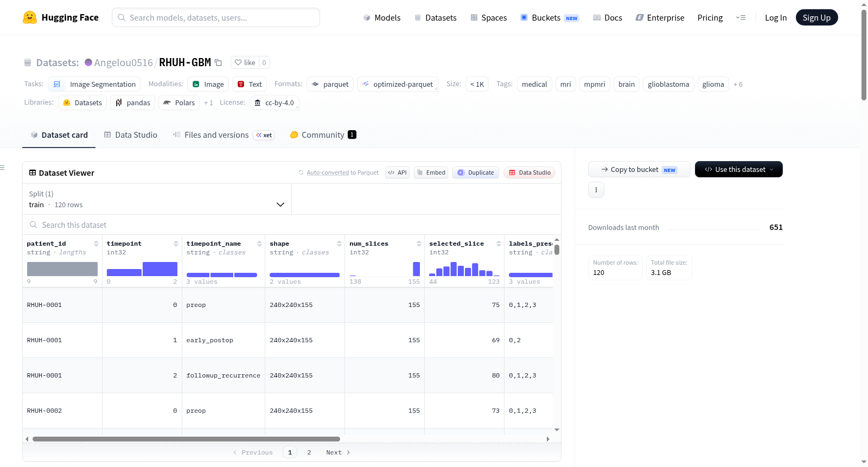Focus the top search models field
Image resolution: width=868 pixels, height=467 pixels.
coord(216,17)
